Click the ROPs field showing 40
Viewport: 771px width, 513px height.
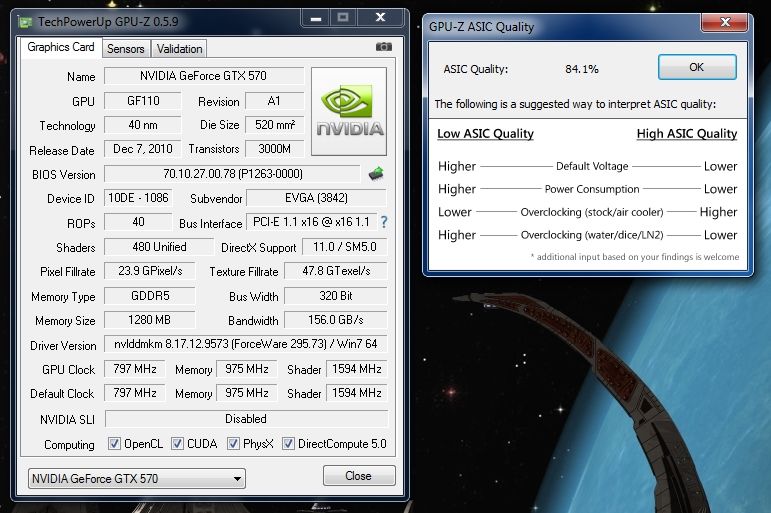(x=138, y=222)
